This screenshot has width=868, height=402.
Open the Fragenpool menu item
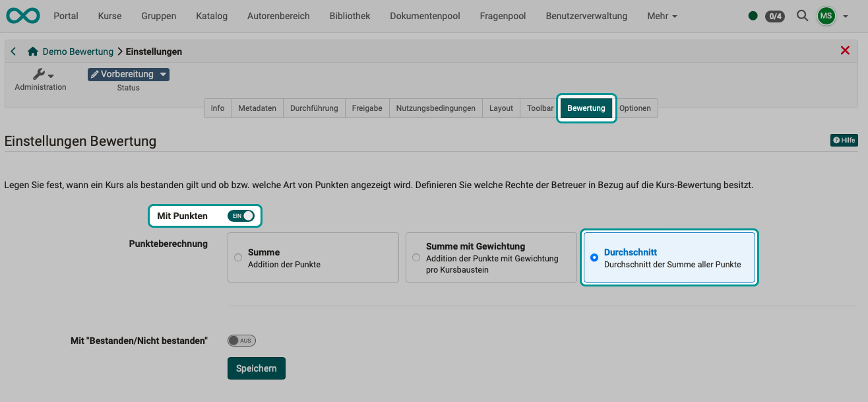click(503, 15)
